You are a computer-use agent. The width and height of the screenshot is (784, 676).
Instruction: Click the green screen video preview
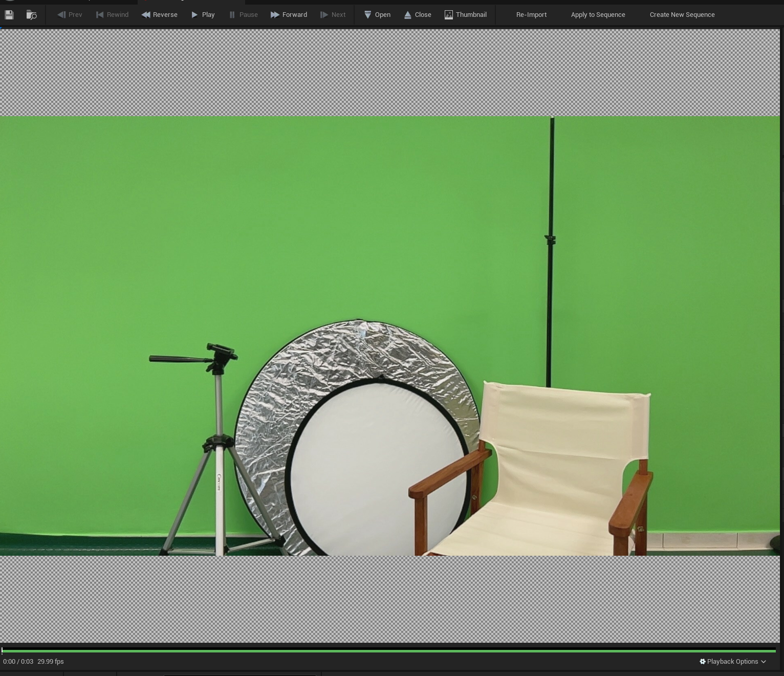pos(389,256)
